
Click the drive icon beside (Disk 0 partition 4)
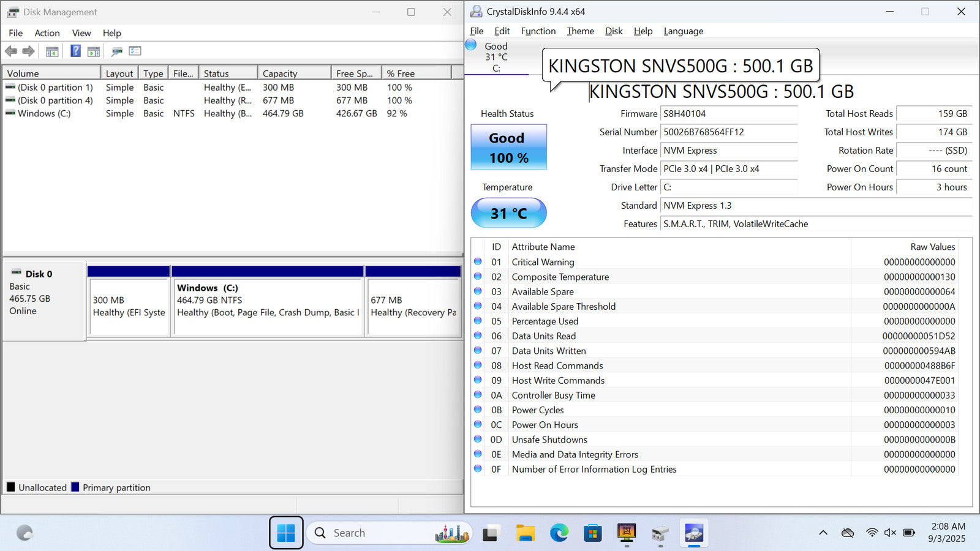point(10,100)
